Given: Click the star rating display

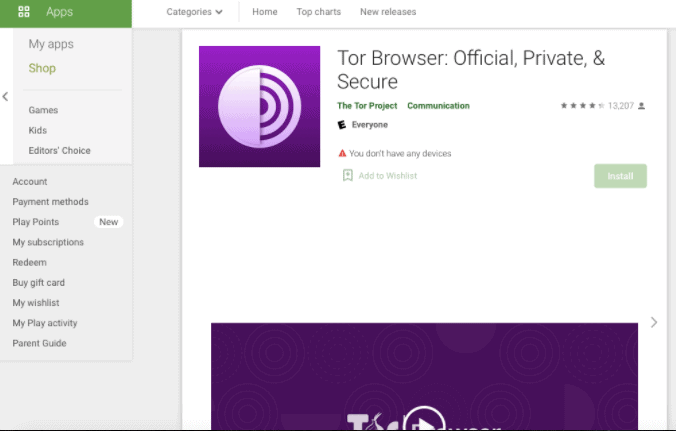Looking at the screenshot, I should (x=582, y=106).
